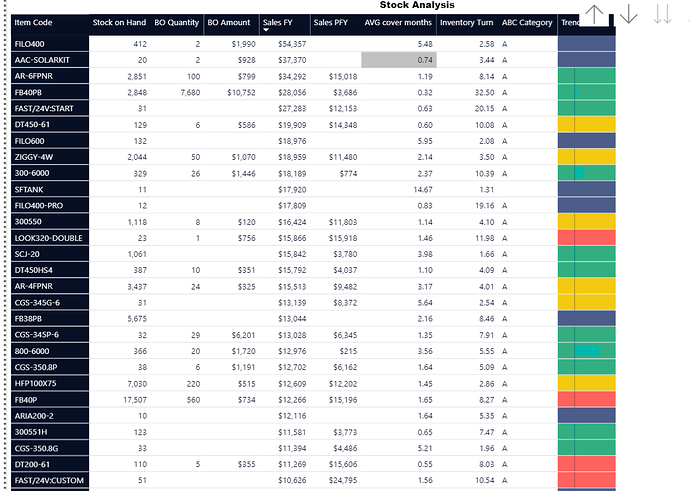The width and height of the screenshot is (690, 491).
Task: Click the 14.67 AVG cover months cell
Action: point(423,190)
